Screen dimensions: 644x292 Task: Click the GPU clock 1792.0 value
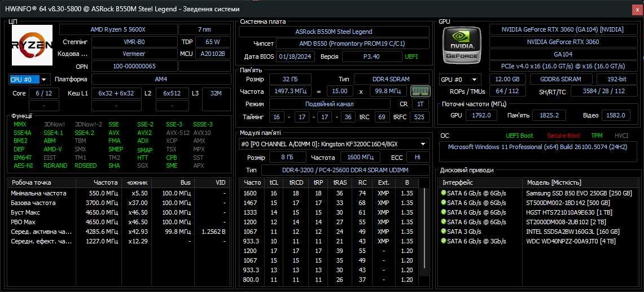point(482,115)
